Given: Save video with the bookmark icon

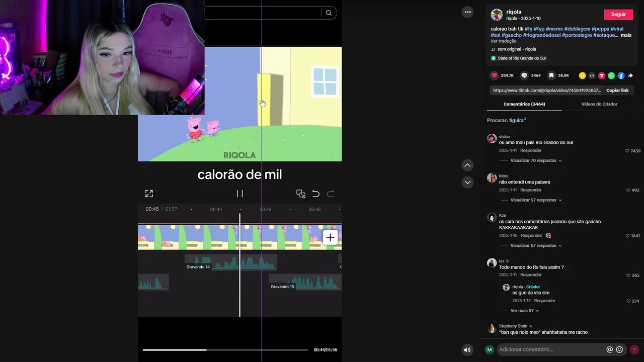Looking at the screenshot, I should coord(551,75).
